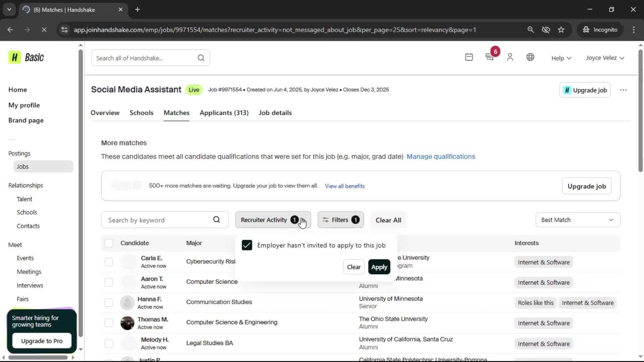Image resolution: width=644 pixels, height=362 pixels.
Task: Uncheck Employer hasn't invited to apply checkbox
Action: pyautogui.click(x=247, y=245)
